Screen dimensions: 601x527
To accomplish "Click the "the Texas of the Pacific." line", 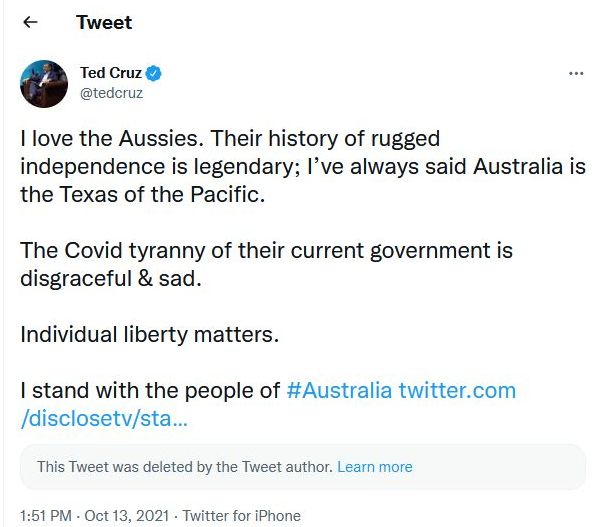I will click(144, 194).
